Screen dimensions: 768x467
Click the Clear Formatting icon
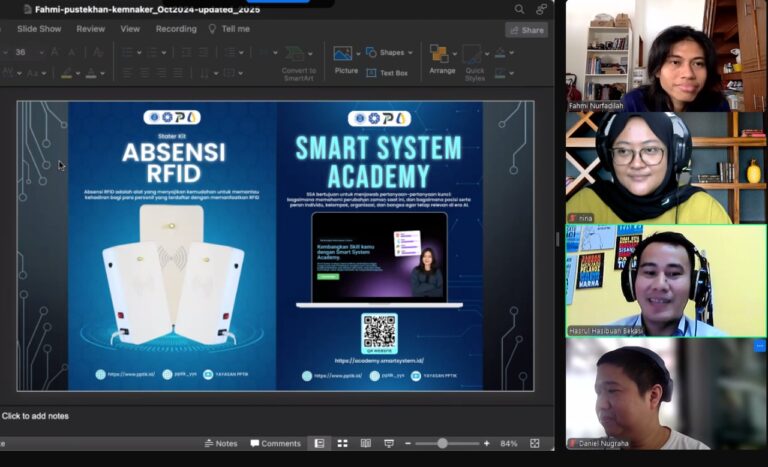pos(97,52)
